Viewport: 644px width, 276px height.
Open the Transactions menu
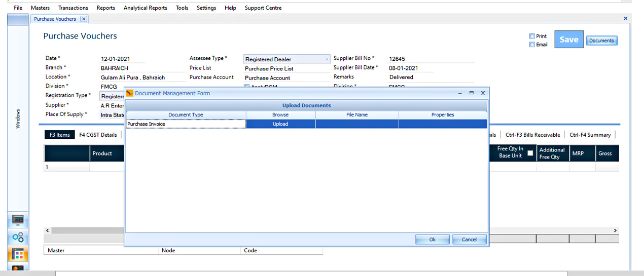point(73,8)
